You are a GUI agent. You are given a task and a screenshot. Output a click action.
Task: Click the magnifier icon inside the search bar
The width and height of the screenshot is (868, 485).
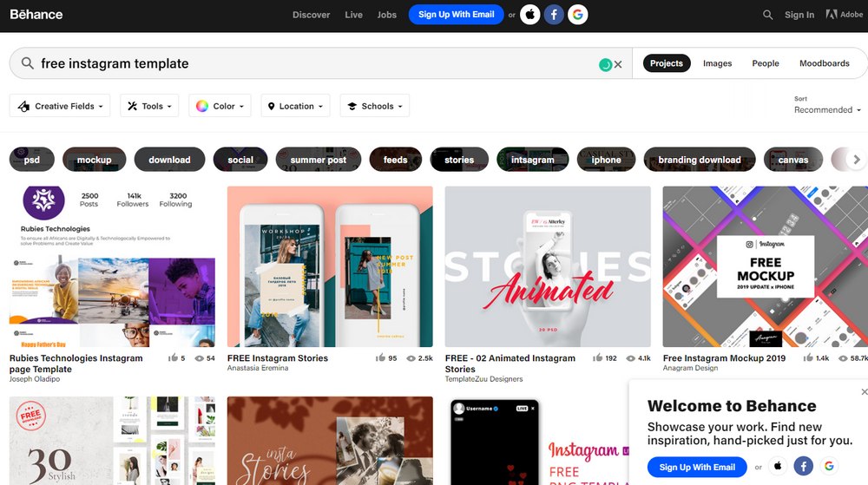[x=27, y=63]
